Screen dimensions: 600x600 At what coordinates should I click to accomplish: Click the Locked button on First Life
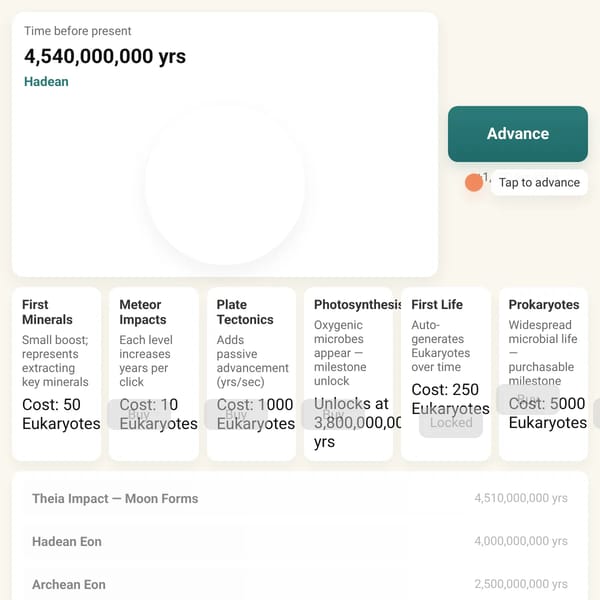451,422
